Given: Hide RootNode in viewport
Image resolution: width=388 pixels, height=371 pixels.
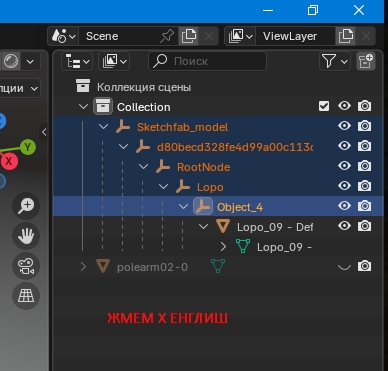Looking at the screenshot, I should tap(344, 166).
